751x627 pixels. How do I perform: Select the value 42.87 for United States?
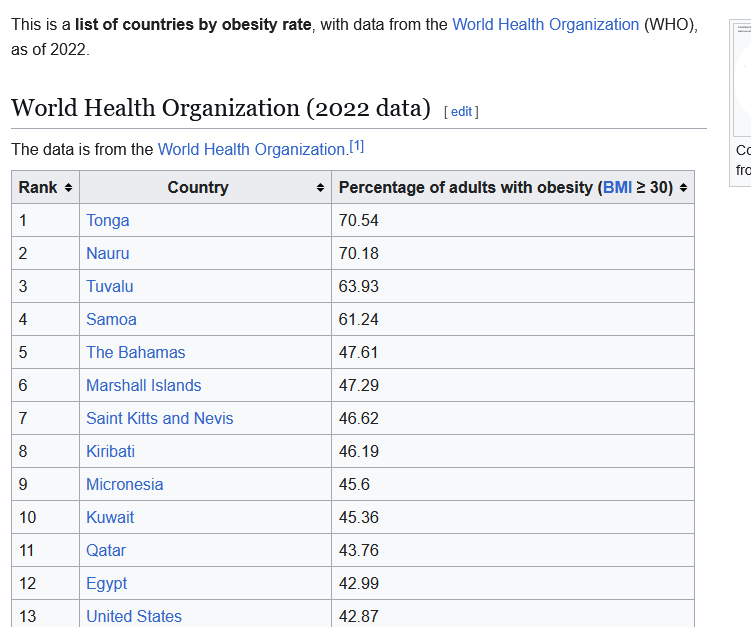coord(359,616)
